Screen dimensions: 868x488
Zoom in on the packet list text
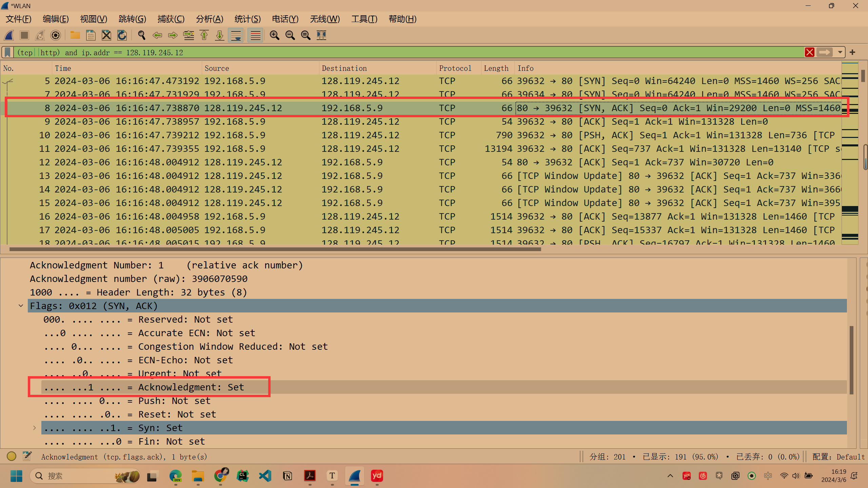275,35
